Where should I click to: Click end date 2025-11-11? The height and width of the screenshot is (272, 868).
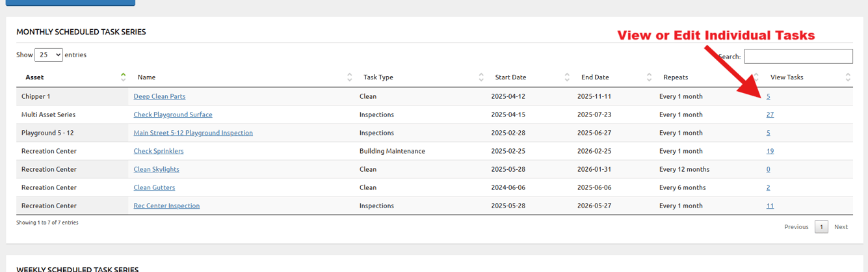[594, 96]
